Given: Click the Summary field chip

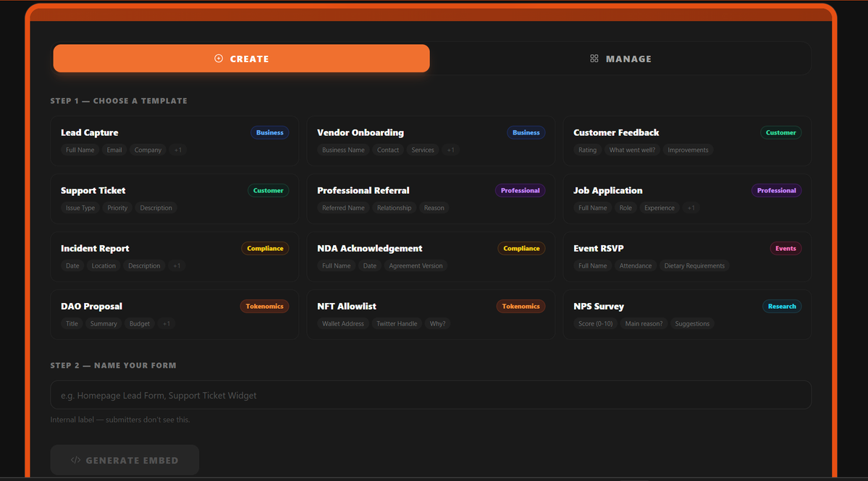Looking at the screenshot, I should (104, 323).
